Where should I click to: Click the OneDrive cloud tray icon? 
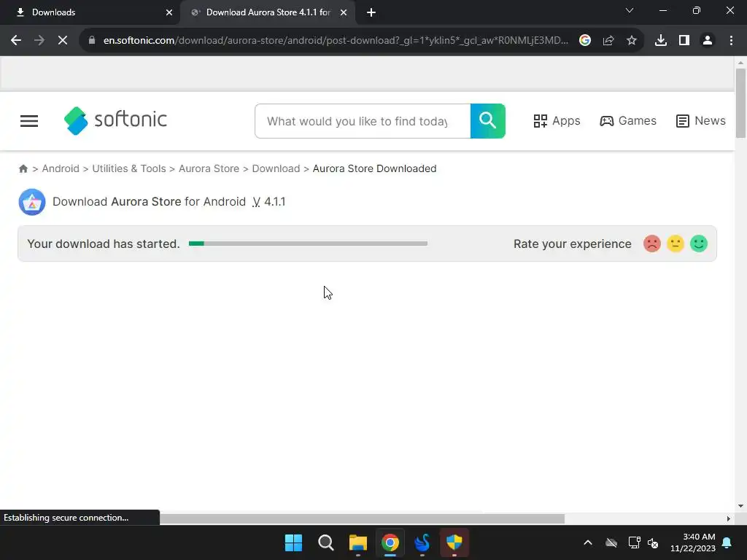click(x=611, y=542)
